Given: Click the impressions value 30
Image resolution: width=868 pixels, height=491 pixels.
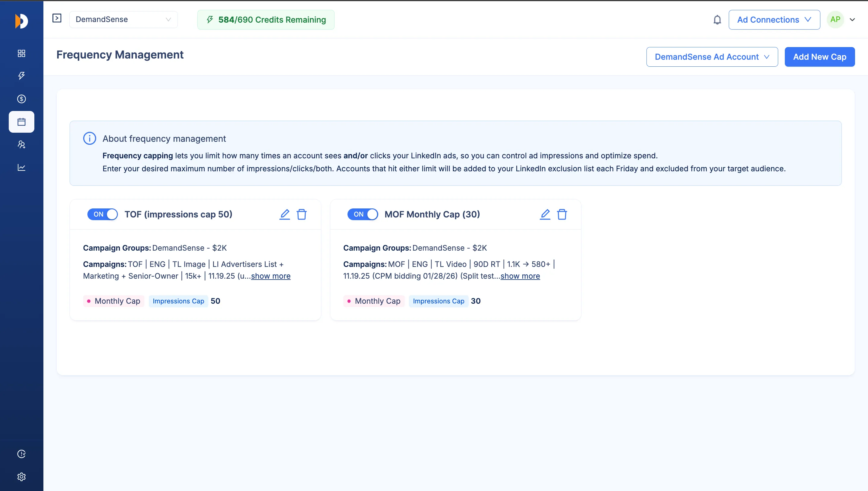Looking at the screenshot, I should (476, 301).
